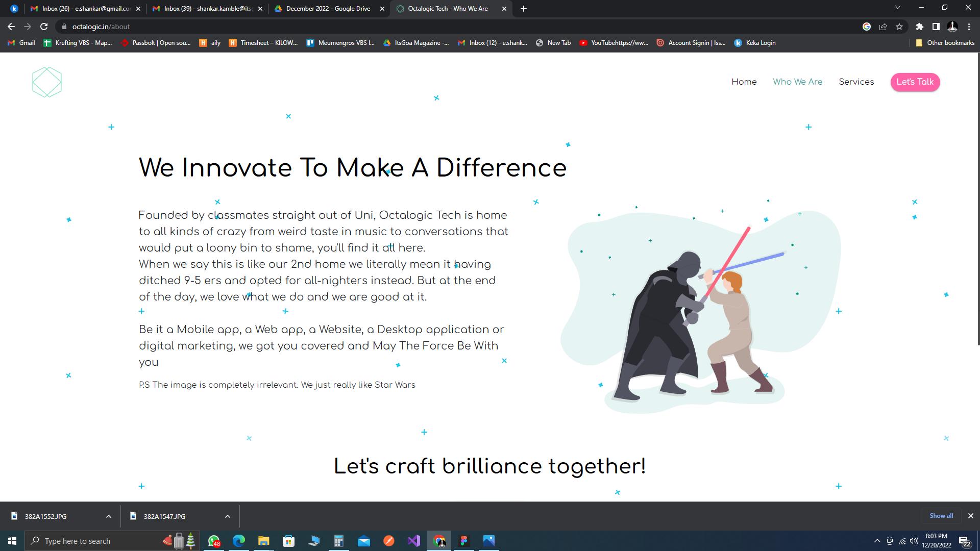Launch Visual Studio from taskbar

[414, 541]
